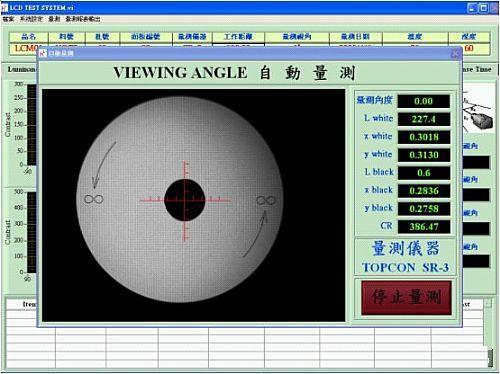The height and width of the screenshot is (374, 500).
Task: Click the black center circle of the crosshair
Action: [x=185, y=200]
